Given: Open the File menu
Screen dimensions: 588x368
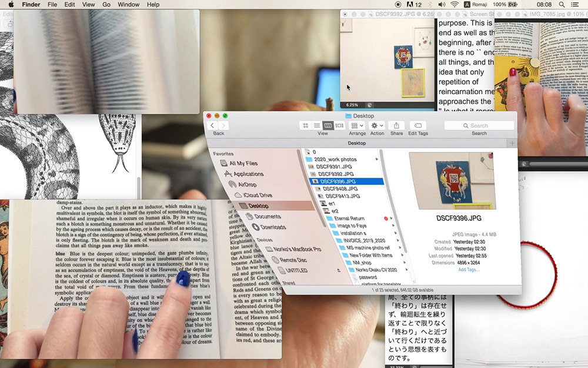Looking at the screenshot, I should coord(52,5).
